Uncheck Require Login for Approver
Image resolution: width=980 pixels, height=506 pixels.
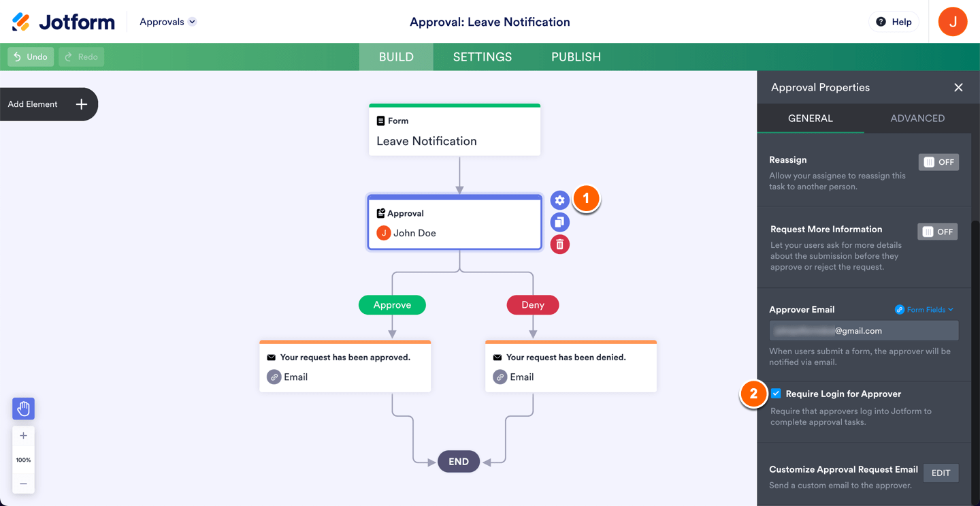click(x=776, y=394)
